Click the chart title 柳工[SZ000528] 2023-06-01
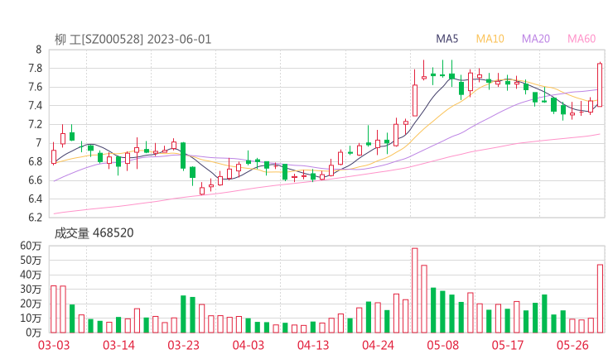The width and height of the screenshot is (613, 364). click(133, 40)
